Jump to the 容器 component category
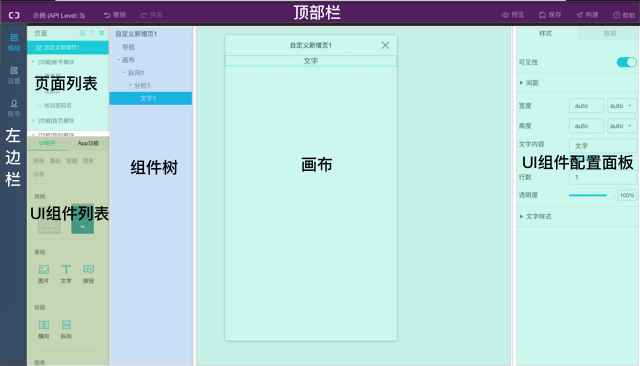 click(x=72, y=161)
